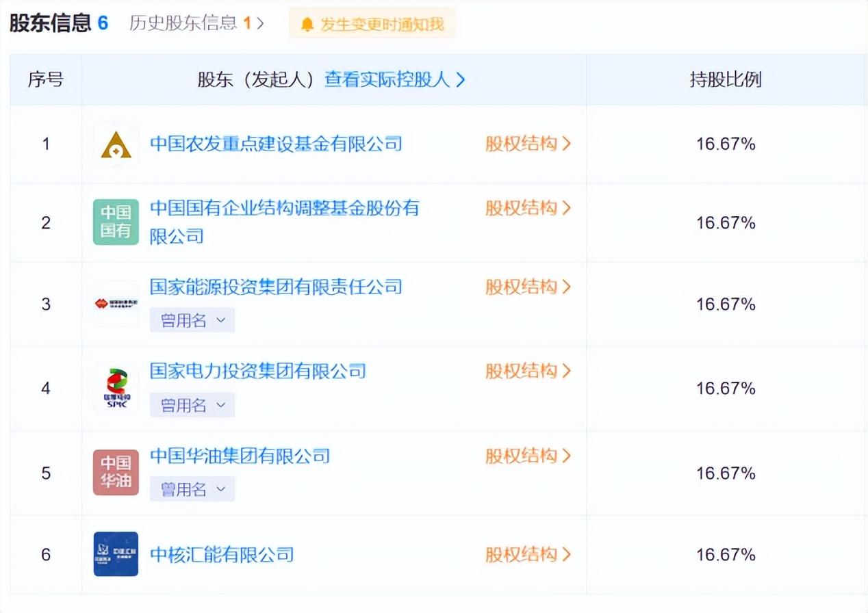Screen dimensions: 868x613
Task: Open 查看实际控股人 link
Action: (394, 80)
